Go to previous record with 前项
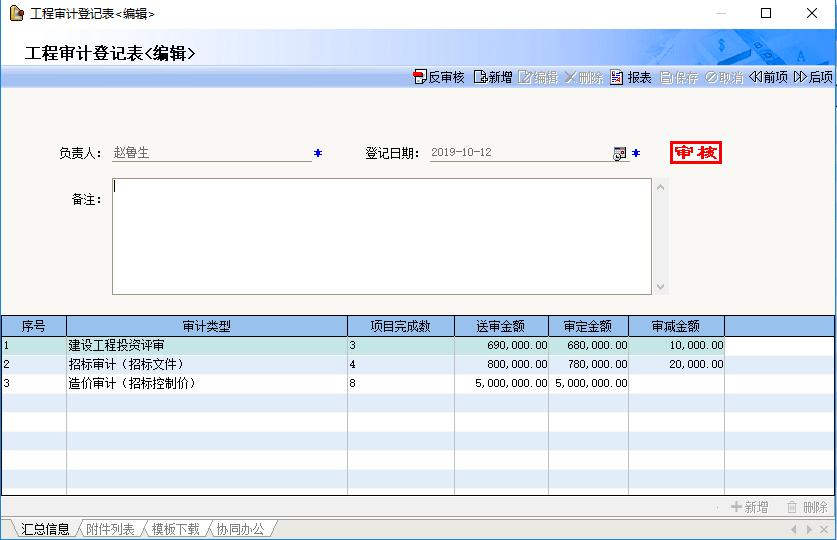This screenshot has height=540, width=837. 769,77
